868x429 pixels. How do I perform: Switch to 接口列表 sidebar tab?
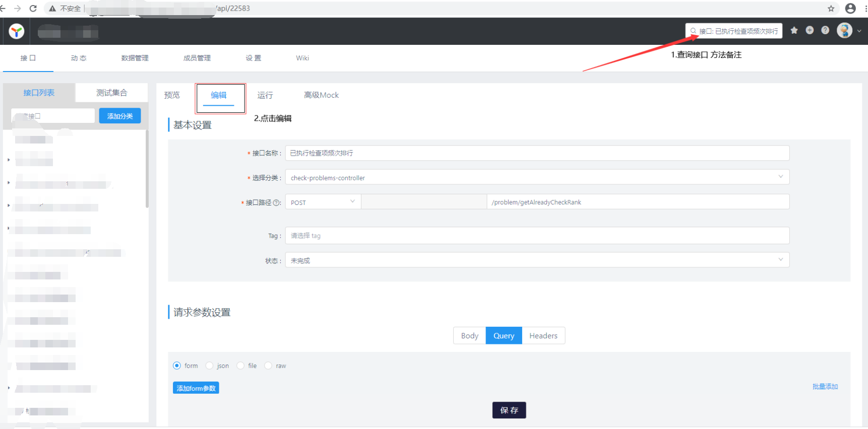[x=39, y=93]
